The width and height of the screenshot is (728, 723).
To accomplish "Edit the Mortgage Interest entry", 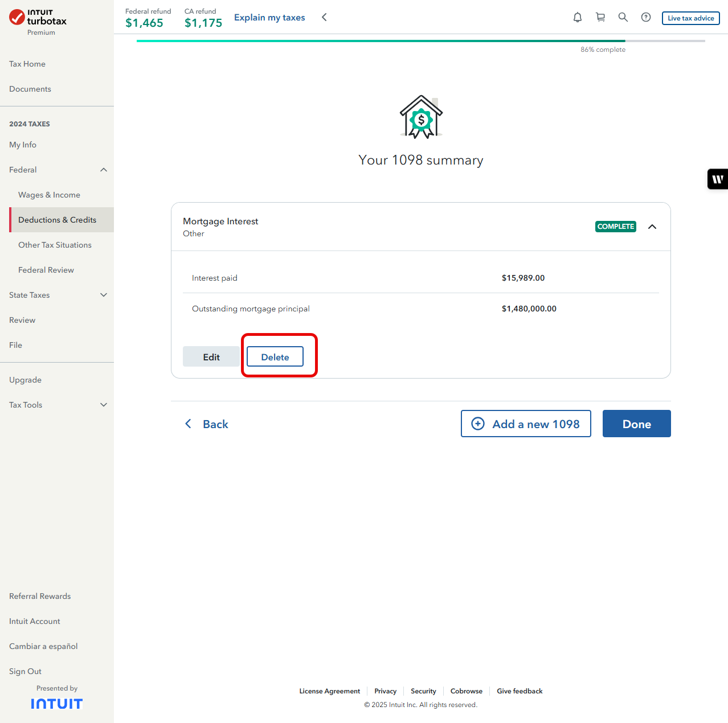I will coord(211,357).
